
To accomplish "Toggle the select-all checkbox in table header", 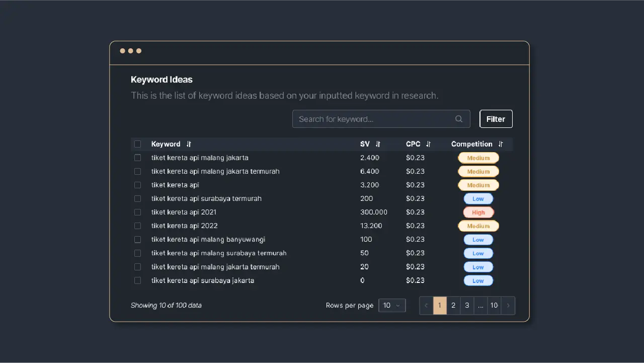I will click(137, 144).
